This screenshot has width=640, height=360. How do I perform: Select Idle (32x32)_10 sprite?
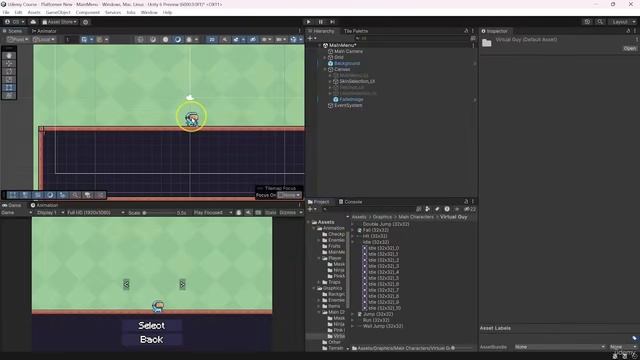(x=382, y=308)
